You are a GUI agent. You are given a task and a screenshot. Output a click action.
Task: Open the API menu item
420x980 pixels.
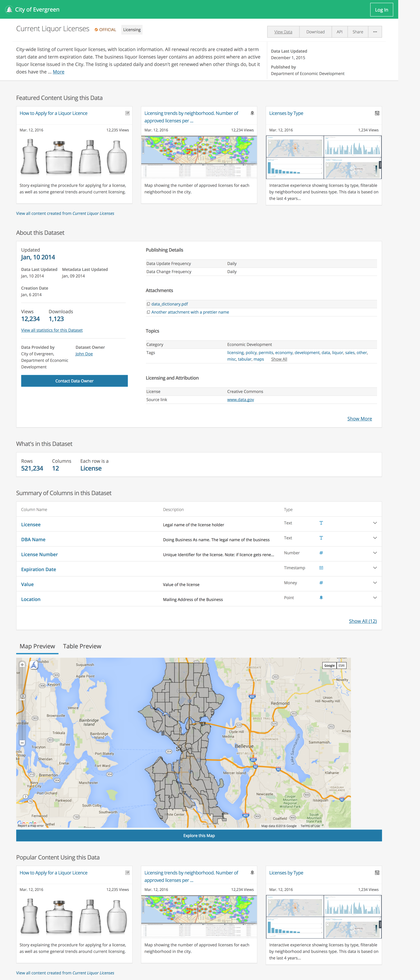coord(339,32)
